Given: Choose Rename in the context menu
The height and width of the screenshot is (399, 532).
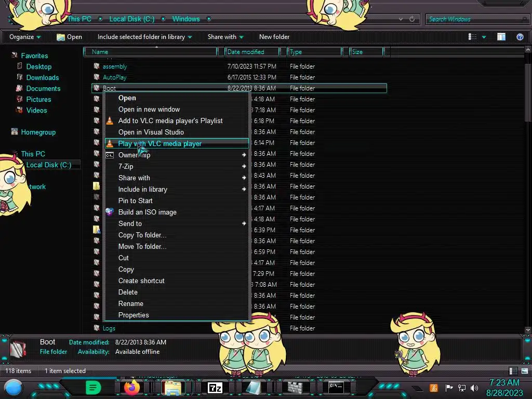Looking at the screenshot, I should [x=177, y=303].
